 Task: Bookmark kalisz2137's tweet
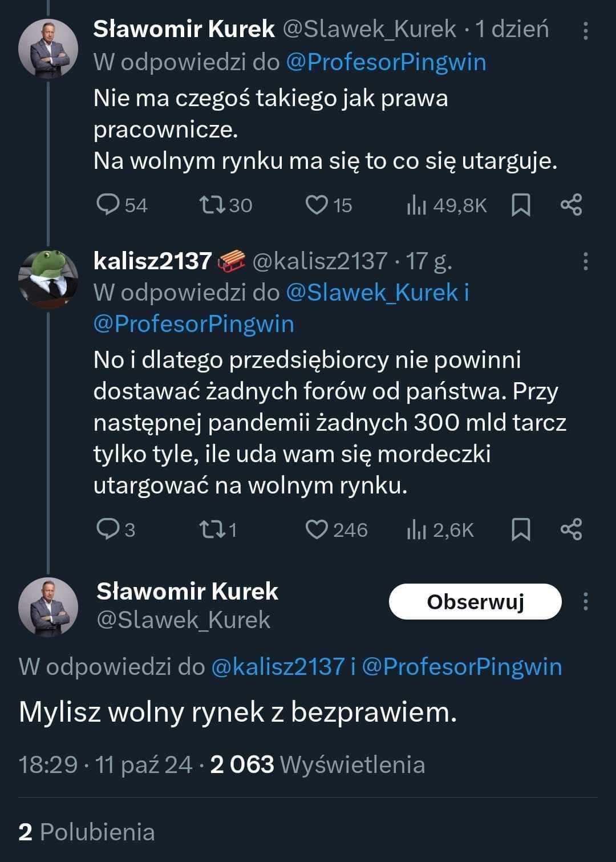point(521,529)
